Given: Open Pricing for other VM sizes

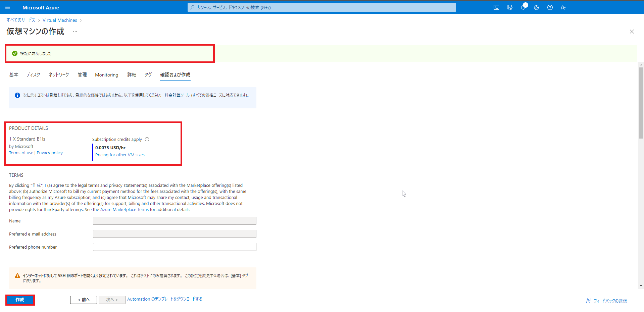Looking at the screenshot, I should (120, 155).
